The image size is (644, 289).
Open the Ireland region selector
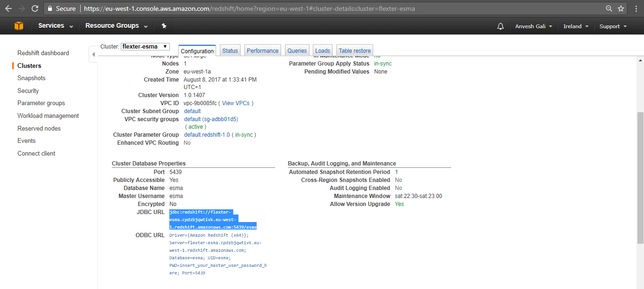click(576, 26)
